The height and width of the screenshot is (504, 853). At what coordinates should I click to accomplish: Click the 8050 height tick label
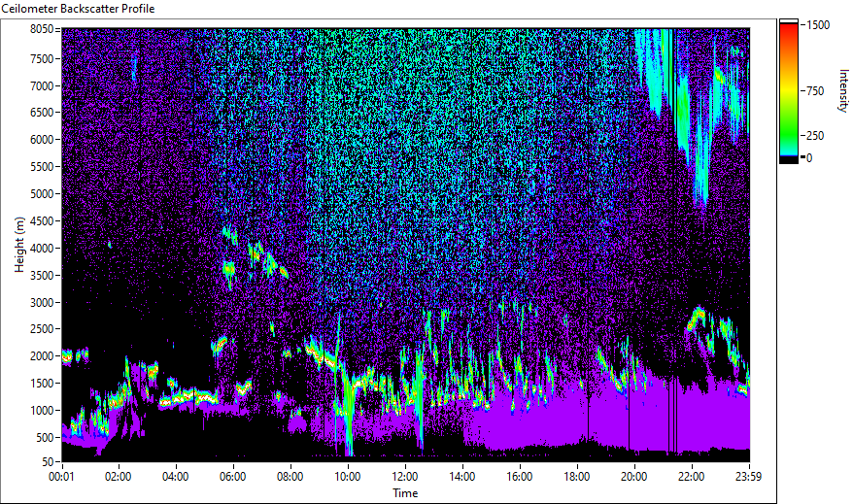tap(42, 29)
